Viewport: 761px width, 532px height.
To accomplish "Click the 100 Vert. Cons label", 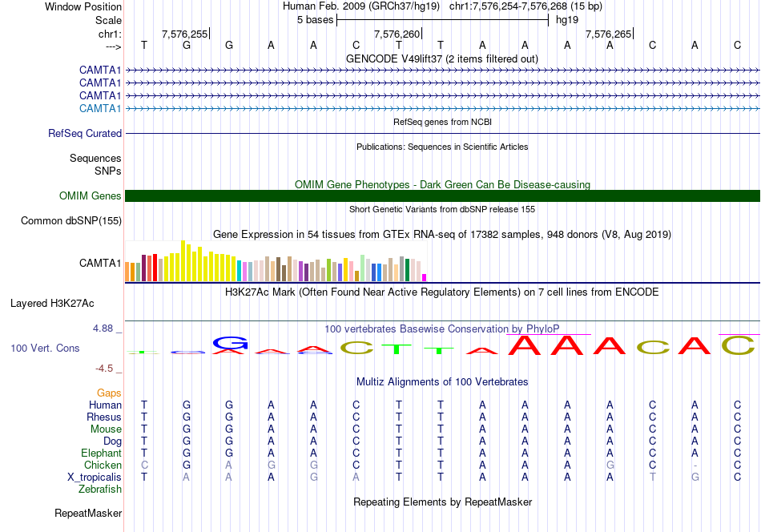I will click(x=45, y=348).
